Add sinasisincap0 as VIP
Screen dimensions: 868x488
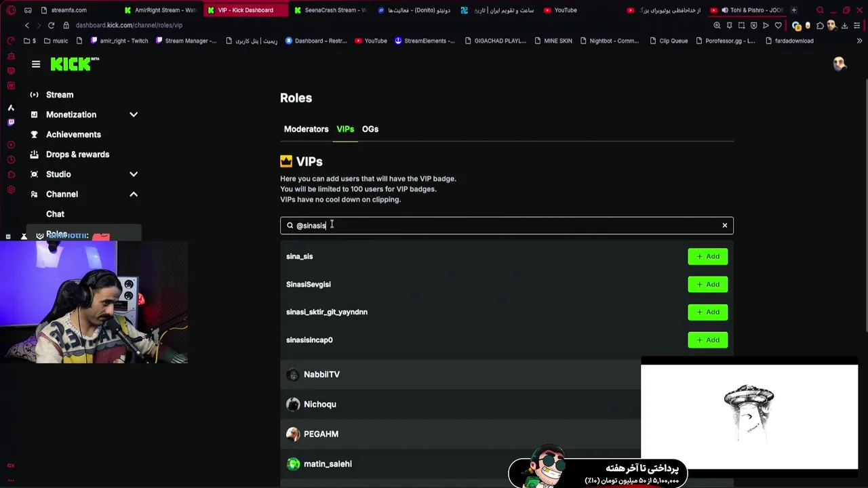(707, 340)
